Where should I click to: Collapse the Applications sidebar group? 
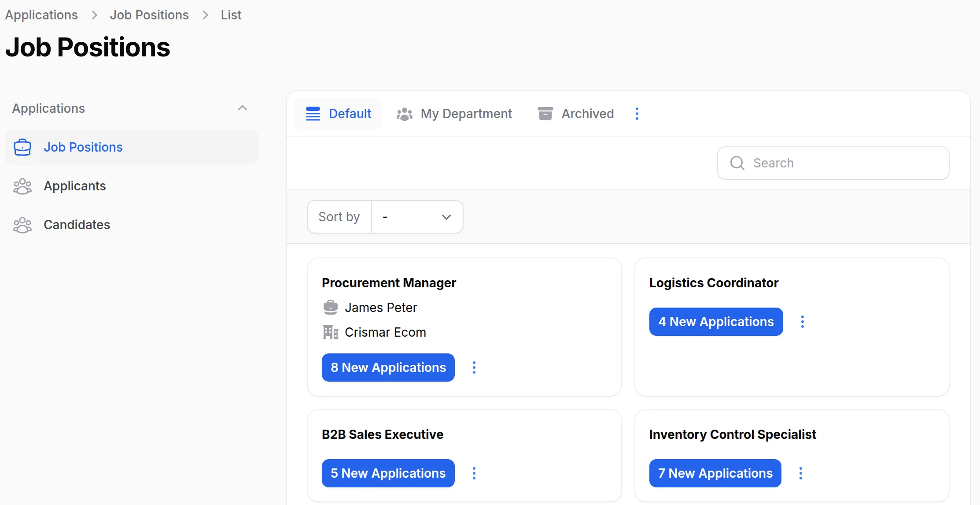point(242,108)
